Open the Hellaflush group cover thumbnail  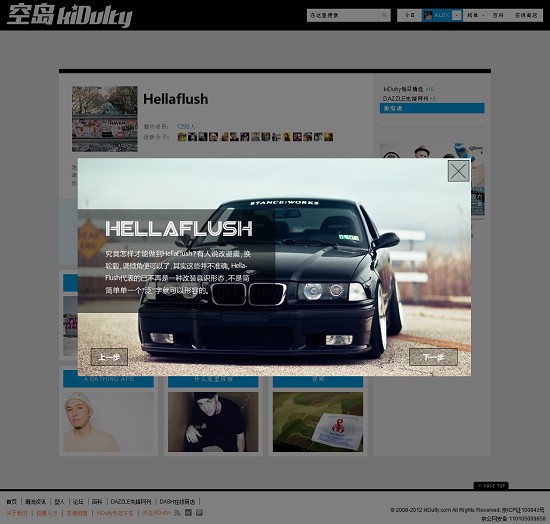point(105,119)
